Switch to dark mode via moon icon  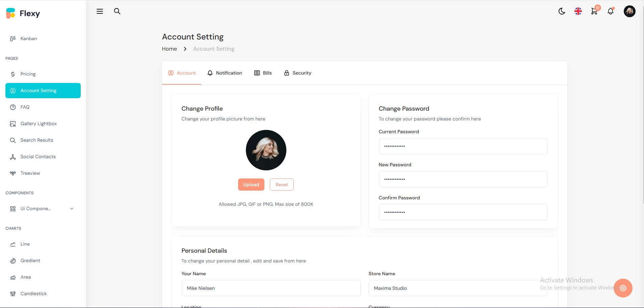tap(562, 11)
